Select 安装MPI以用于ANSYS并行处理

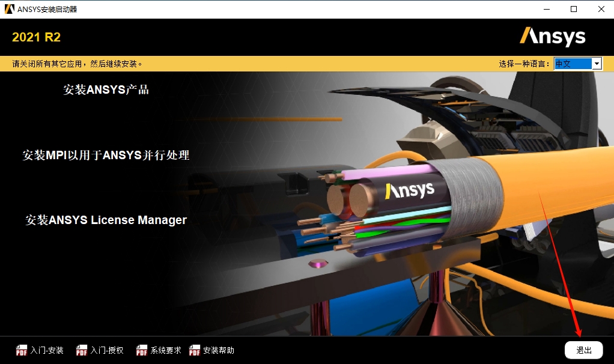point(105,155)
